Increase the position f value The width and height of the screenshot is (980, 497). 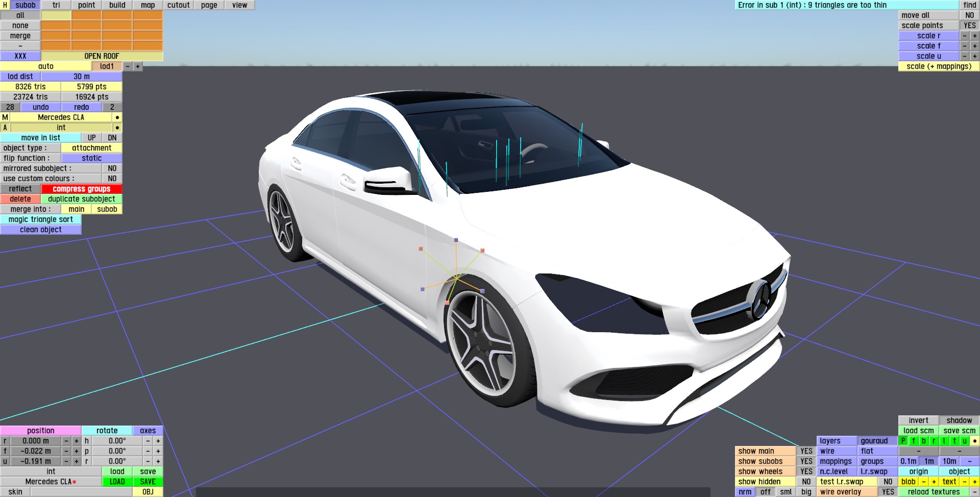tap(77, 451)
